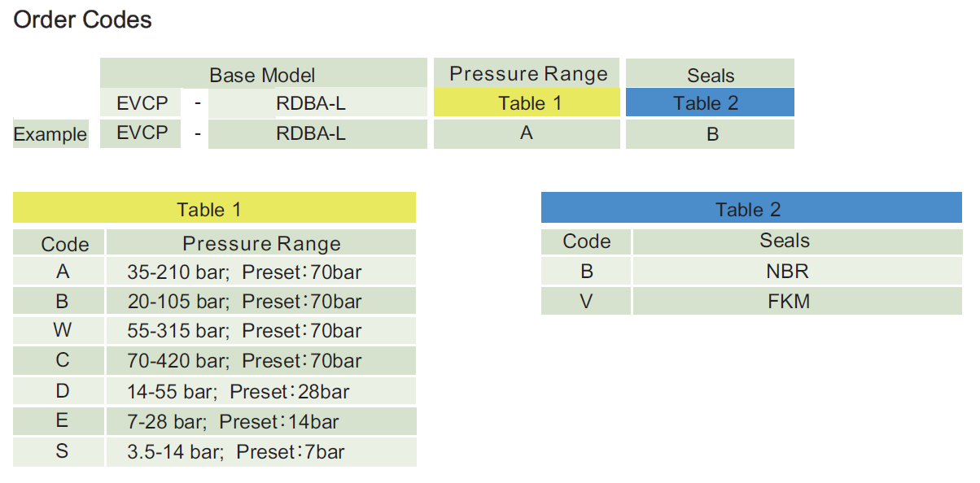Select the 20-105 bar pressure range row
Image resolution: width=980 pixels, height=483 pixels.
[x=244, y=302]
